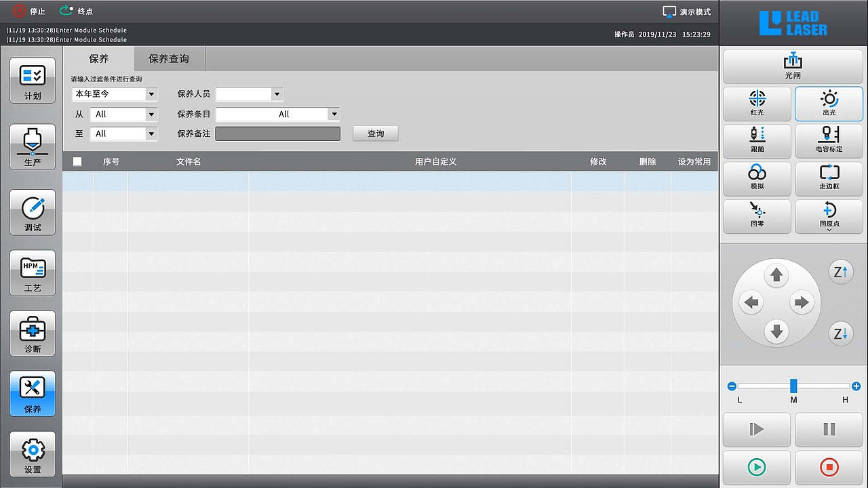
Task: Open the 至 end date dropdown
Action: coord(123,134)
